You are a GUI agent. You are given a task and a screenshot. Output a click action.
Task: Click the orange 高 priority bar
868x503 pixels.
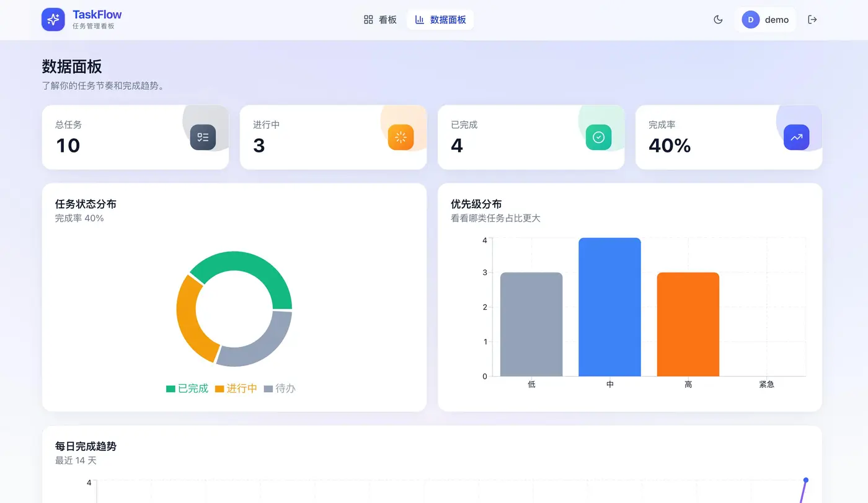coord(688,324)
